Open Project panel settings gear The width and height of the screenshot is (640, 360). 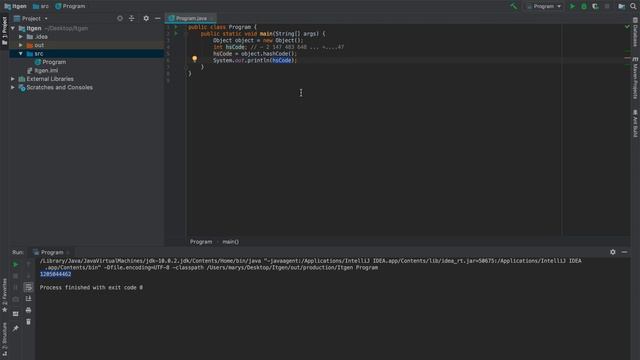[x=146, y=18]
